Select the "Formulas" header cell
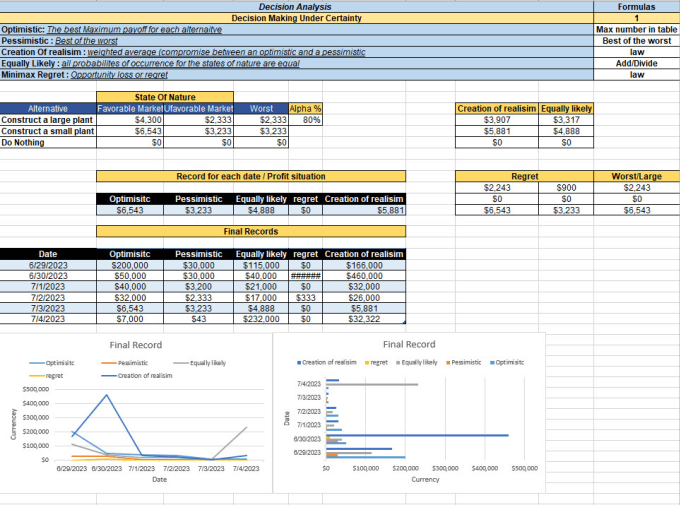Image resolution: width=680 pixels, height=505 pixels. click(x=636, y=7)
